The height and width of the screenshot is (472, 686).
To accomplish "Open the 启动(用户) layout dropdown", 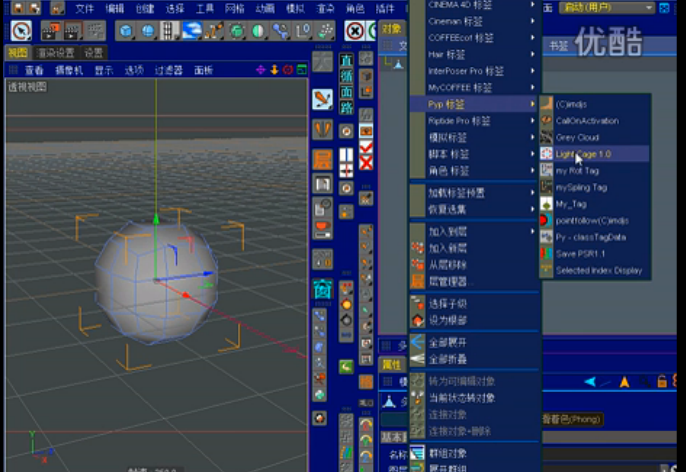I will tap(607, 7).
